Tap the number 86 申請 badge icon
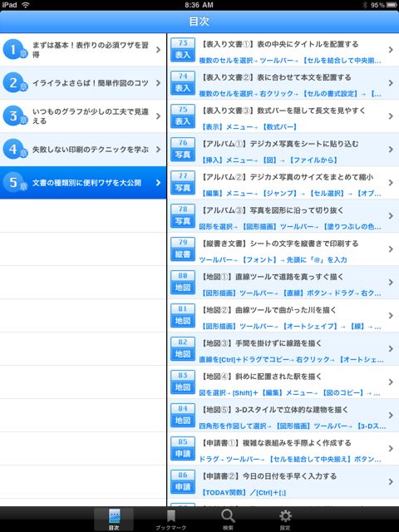Viewport: 399px width, 532px height. tap(183, 482)
